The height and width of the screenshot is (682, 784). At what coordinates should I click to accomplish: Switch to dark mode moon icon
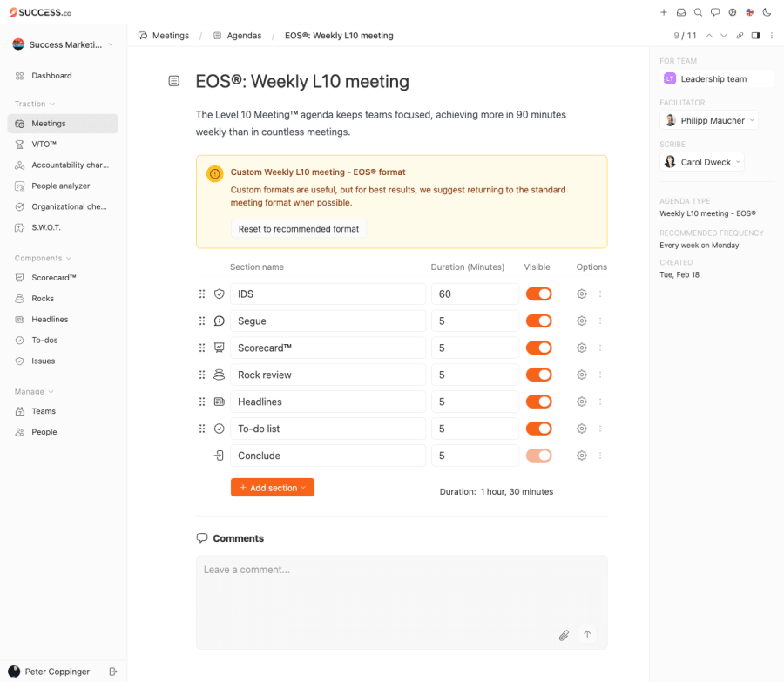(x=767, y=12)
